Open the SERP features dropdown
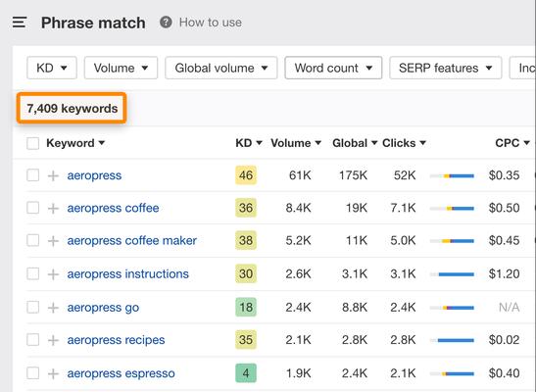Image resolution: width=536 pixels, height=392 pixels. (446, 68)
